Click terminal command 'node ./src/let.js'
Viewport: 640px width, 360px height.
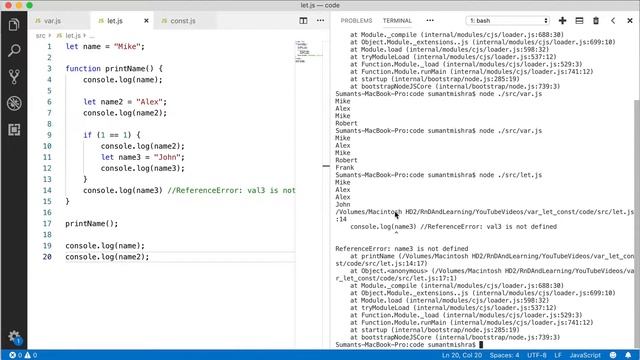tap(511, 175)
